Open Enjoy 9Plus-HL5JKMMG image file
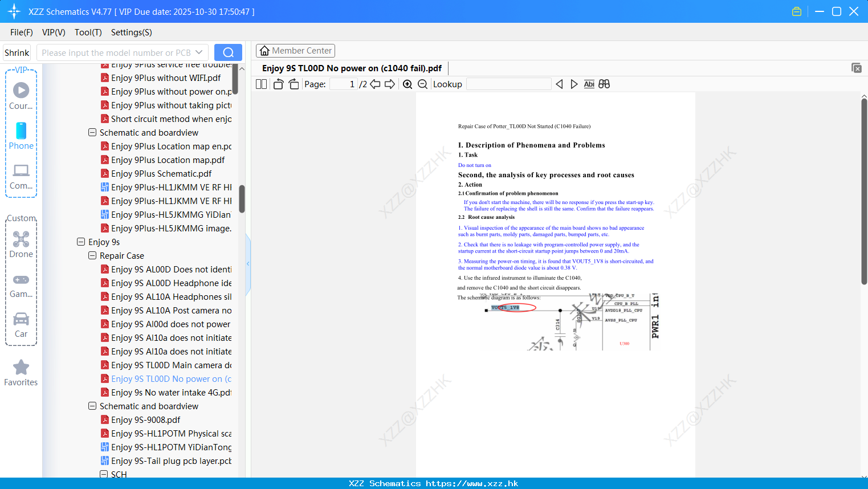This screenshot has width=868, height=489. [x=166, y=228]
